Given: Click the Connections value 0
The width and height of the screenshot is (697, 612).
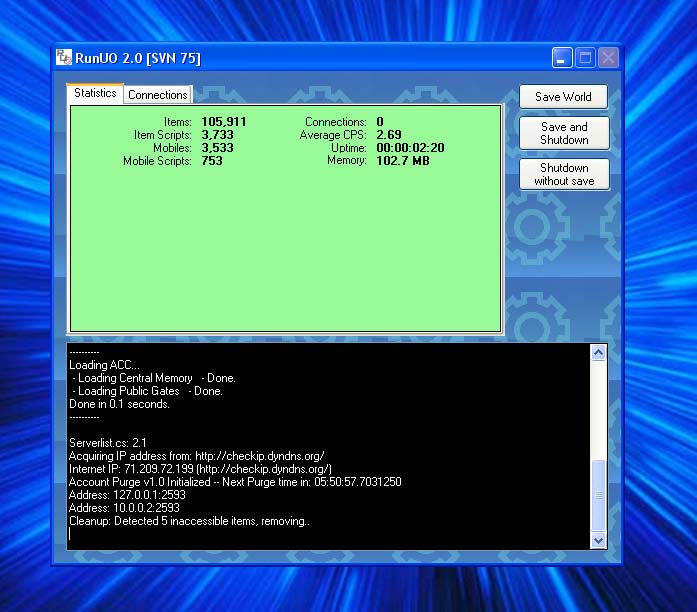Looking at the screenshot, I should pyautogui.click(x=380, y=122).
